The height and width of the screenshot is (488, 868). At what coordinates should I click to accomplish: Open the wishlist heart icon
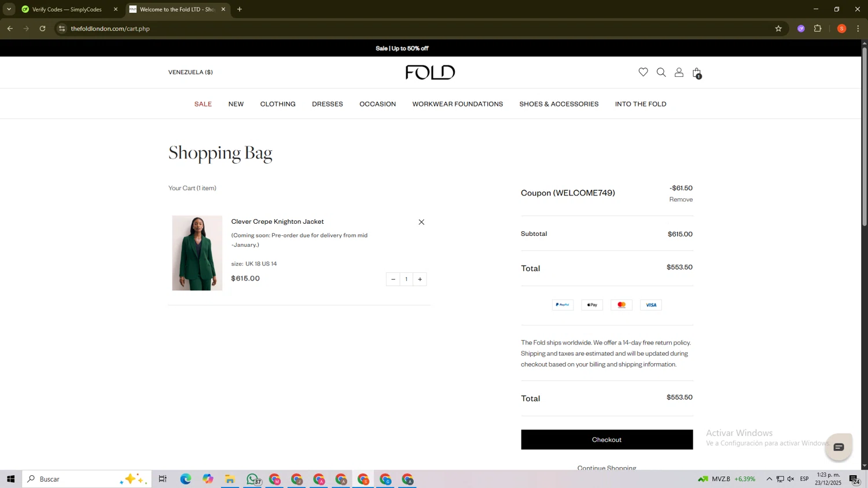(643, 72)
